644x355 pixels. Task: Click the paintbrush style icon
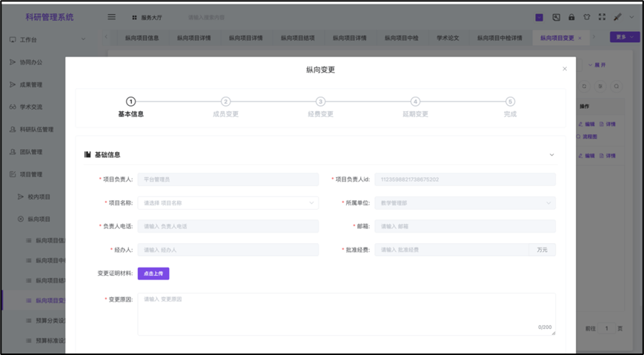[617, 17]
